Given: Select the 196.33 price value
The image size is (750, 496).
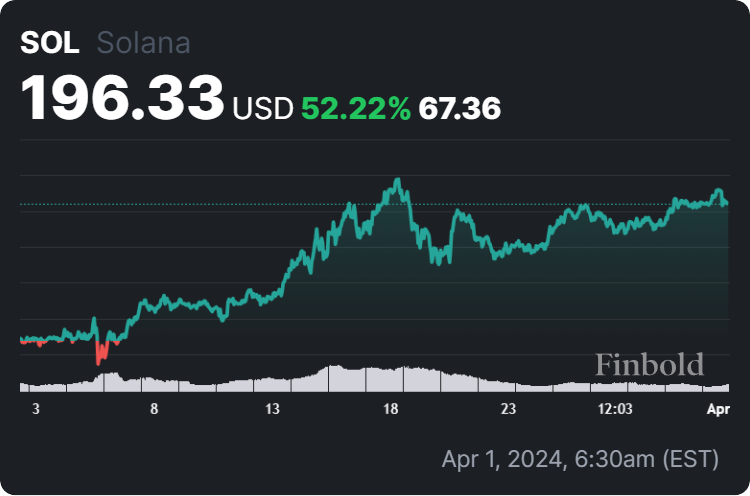Looking at the screenshot, I should 122,98.
